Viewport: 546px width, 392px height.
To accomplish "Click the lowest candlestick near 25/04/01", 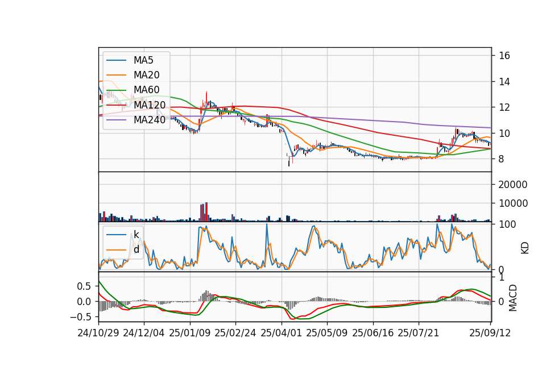I will [289, 160].
